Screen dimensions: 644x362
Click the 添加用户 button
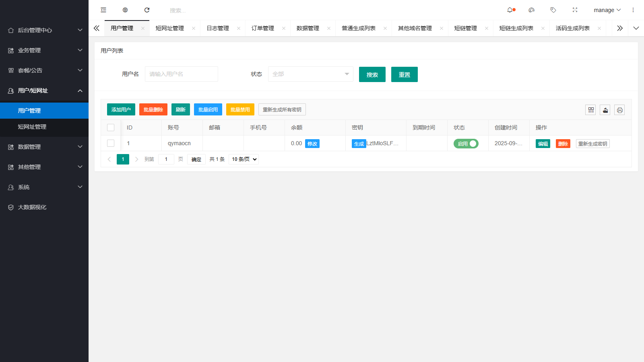(x=121, y=109)
